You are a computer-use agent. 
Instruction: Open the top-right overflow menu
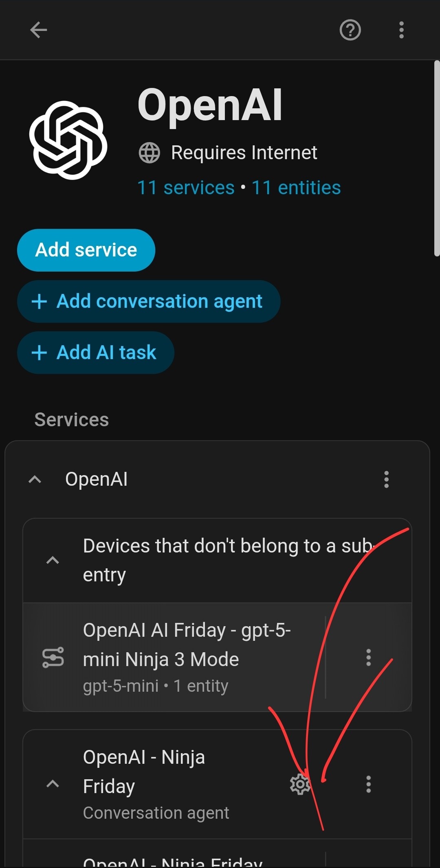point(401,30)
